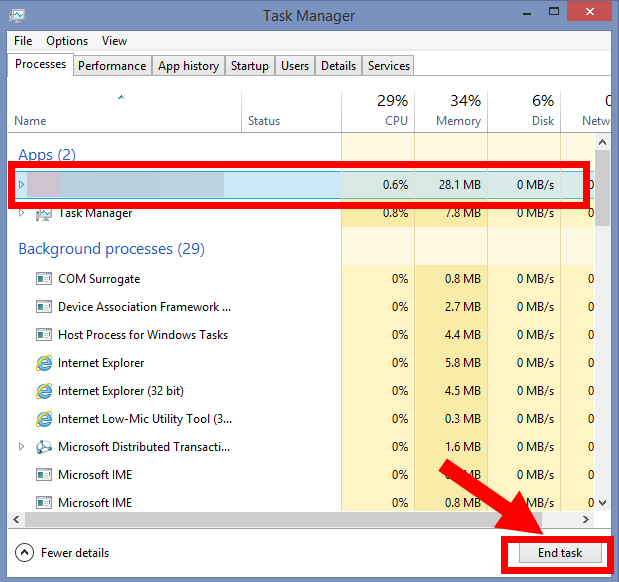Maximize the Task Manager window

554,11
